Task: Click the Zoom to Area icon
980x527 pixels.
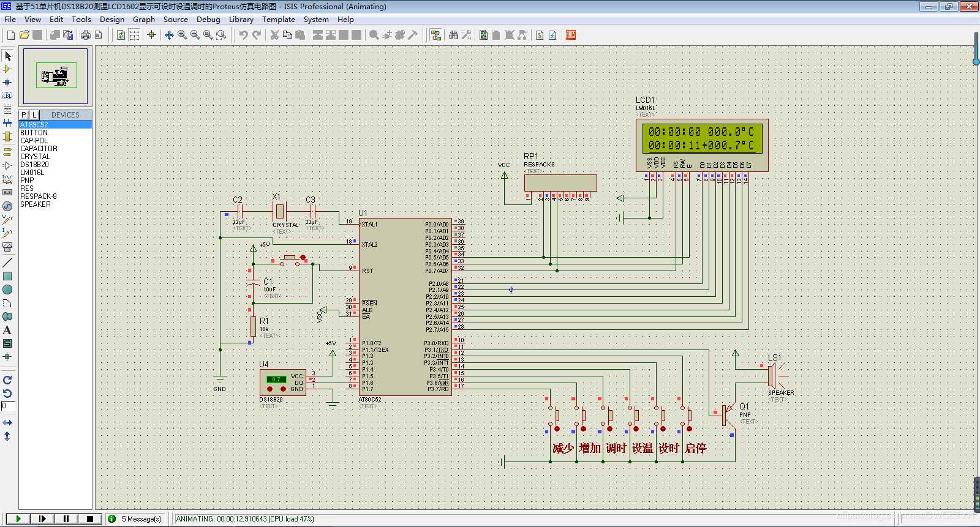Action: 222,35
